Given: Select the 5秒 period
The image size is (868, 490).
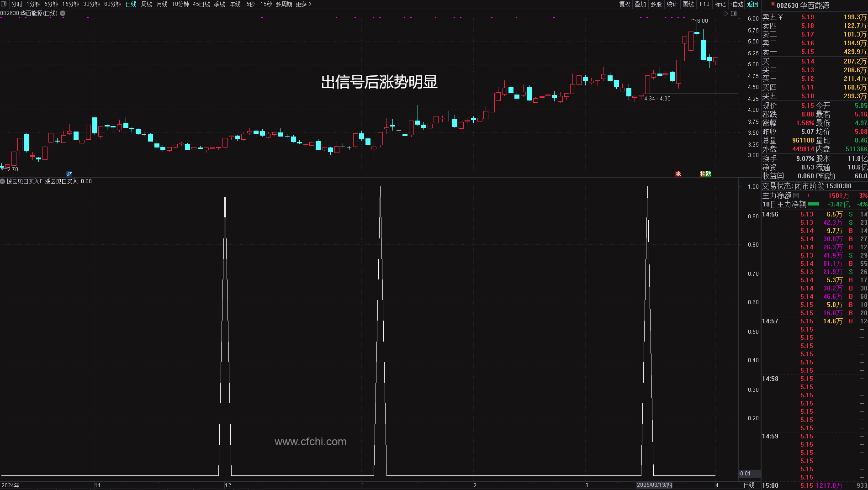Looking at the screenshot, I should tap(250, 4).
